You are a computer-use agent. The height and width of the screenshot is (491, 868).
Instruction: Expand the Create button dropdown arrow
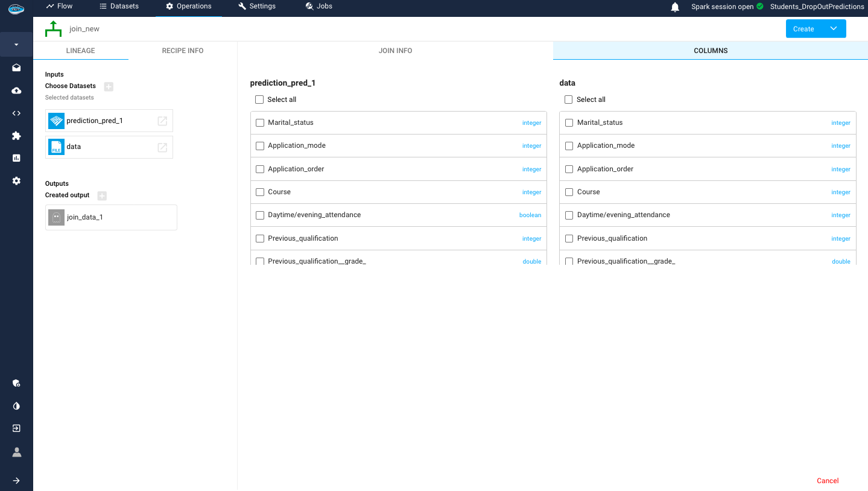tap(834, 28)
